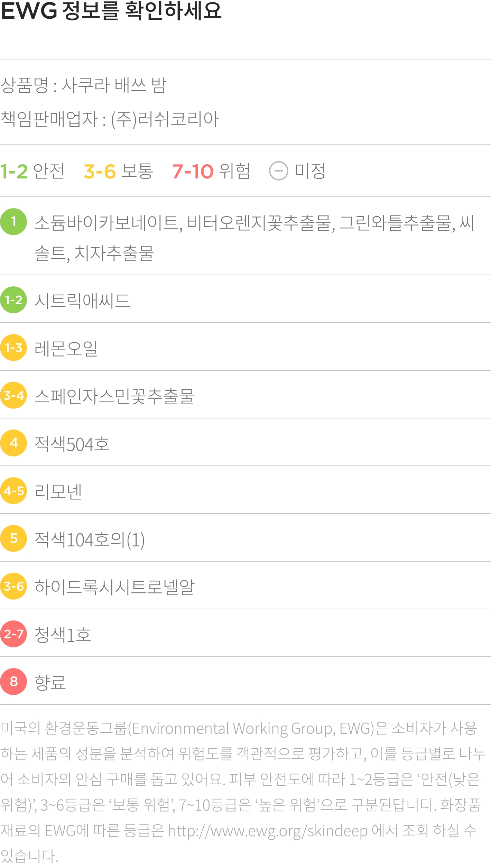Click the yellow 4-5 grade badge

click(x=13, y=491)
